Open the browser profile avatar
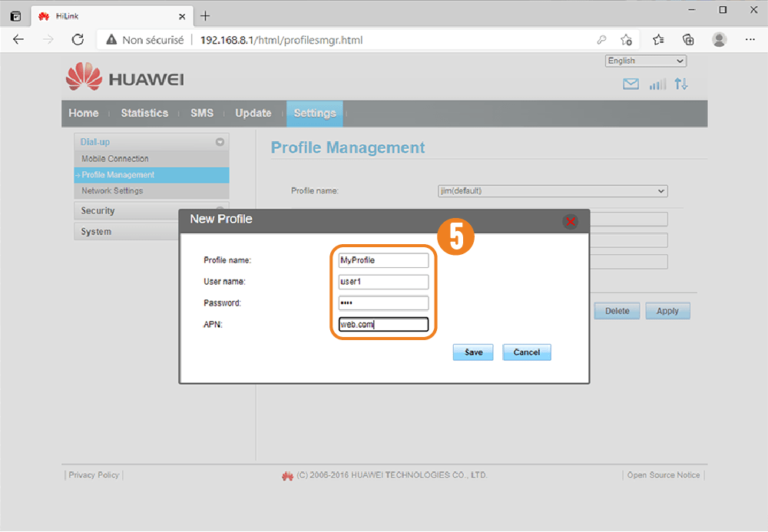Viewport: 768px width, 532px height. pyautogui.click(x=719, y=40)
